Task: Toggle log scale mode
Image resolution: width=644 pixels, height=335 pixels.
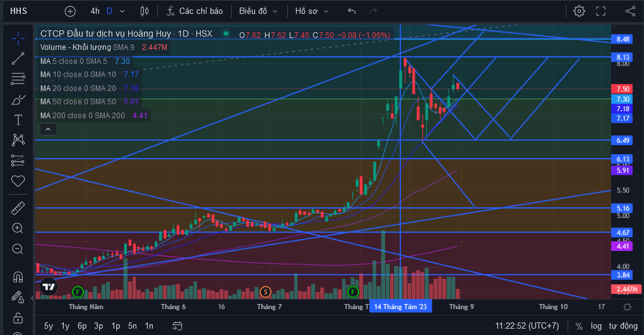Action: 597,326
